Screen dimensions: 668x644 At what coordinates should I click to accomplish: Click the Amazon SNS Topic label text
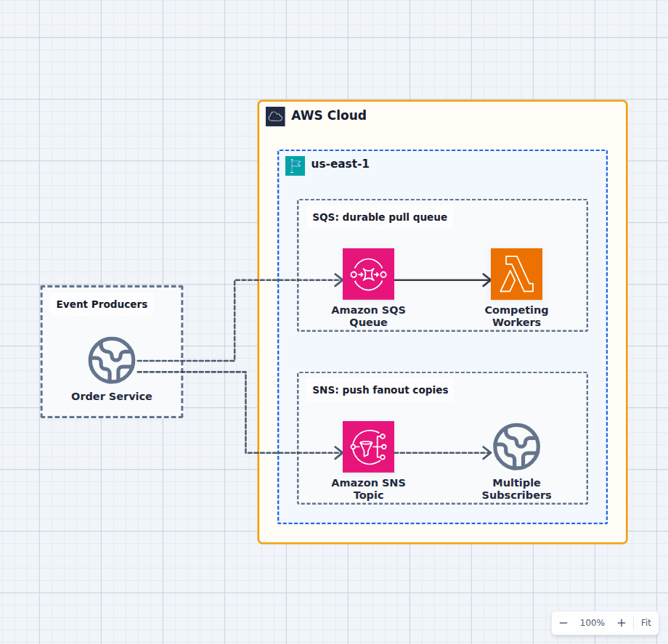(368, 489)
